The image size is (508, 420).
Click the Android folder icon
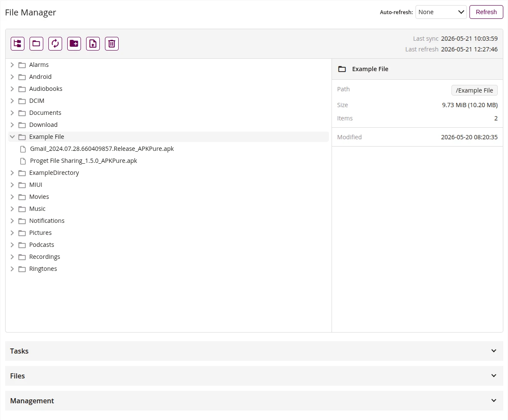coord(22,77)
